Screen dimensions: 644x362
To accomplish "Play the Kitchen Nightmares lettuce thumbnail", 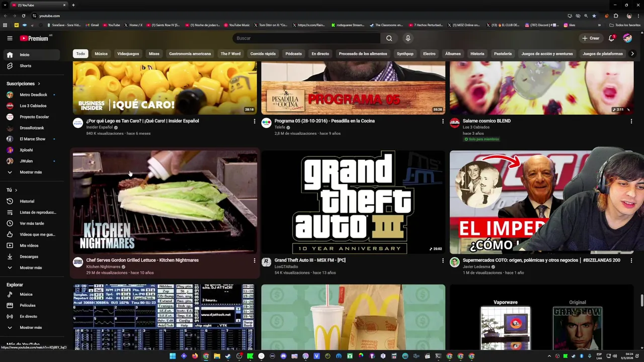I will point(165,202).
